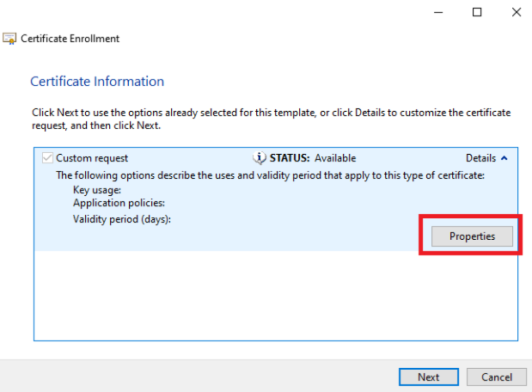
Task: Click the empty white list area
Action: click(276, 295)
